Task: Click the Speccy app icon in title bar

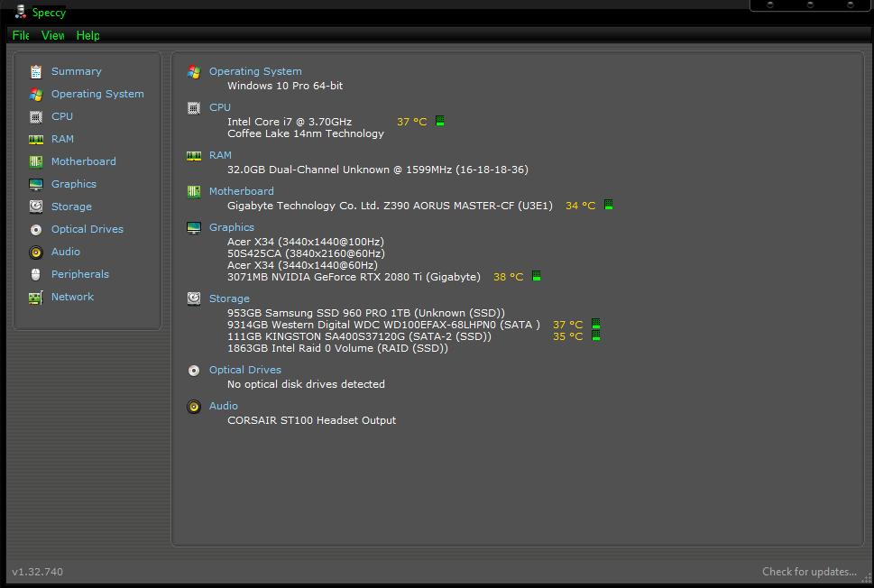Action: point(21,12)
